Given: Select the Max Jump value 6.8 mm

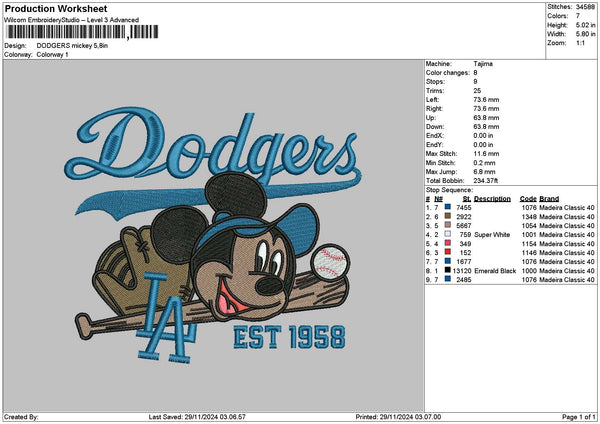Looking at the screenshot, I should (484, 172).
